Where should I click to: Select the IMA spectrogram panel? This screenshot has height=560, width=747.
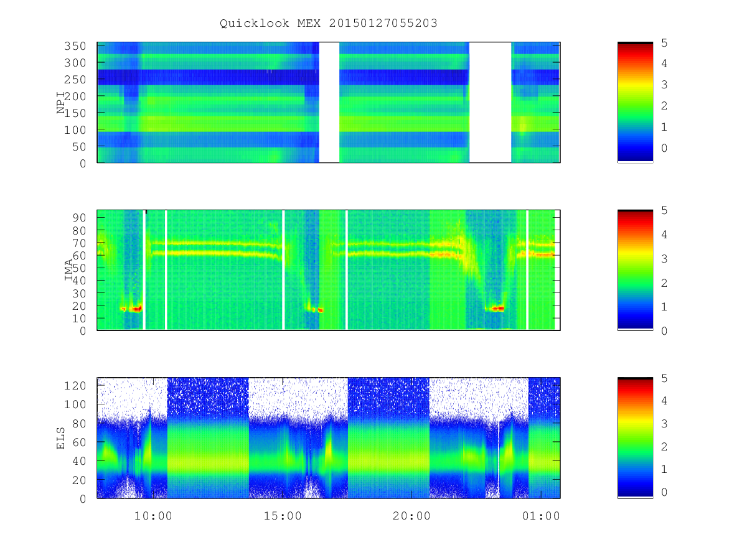point(329,270)
